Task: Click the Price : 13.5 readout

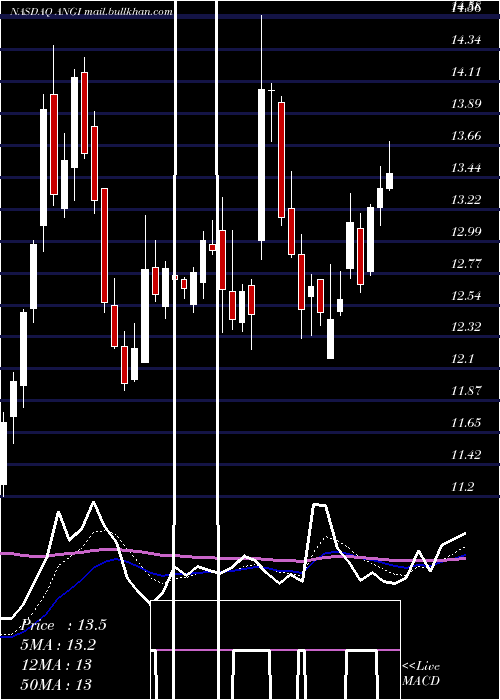Action: click(x=63, y=625)
